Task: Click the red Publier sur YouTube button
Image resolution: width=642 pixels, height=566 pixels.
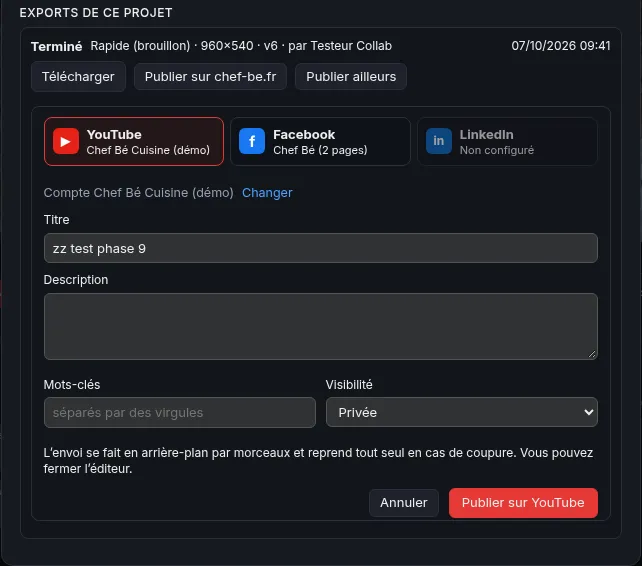Action: coord(523,503)
